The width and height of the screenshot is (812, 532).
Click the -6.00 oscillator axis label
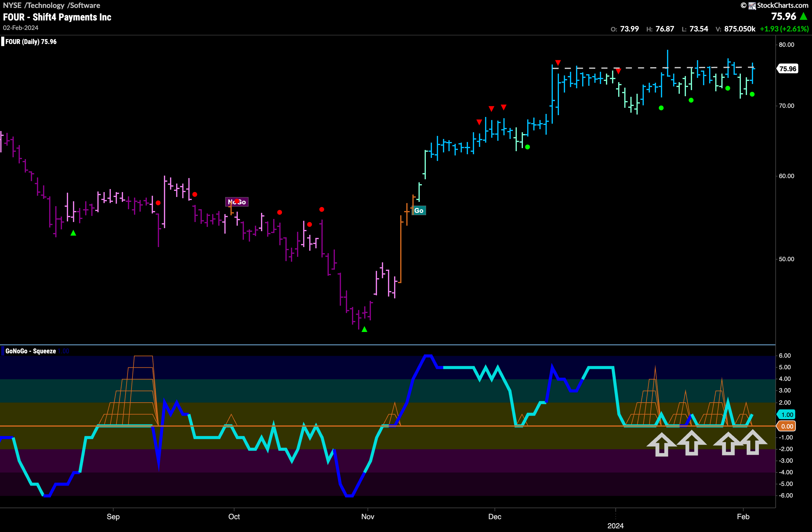point(786,495)
